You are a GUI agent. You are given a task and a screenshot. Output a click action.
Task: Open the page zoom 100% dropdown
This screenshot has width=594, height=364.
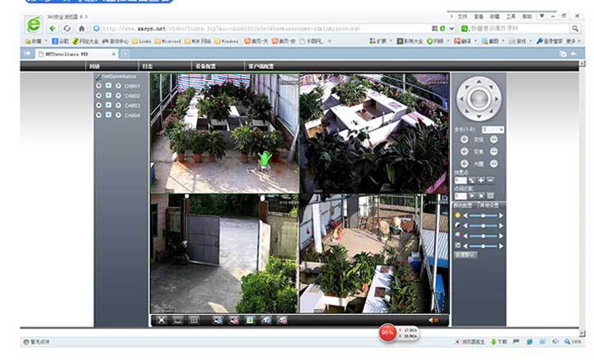[x=573, y=342]
